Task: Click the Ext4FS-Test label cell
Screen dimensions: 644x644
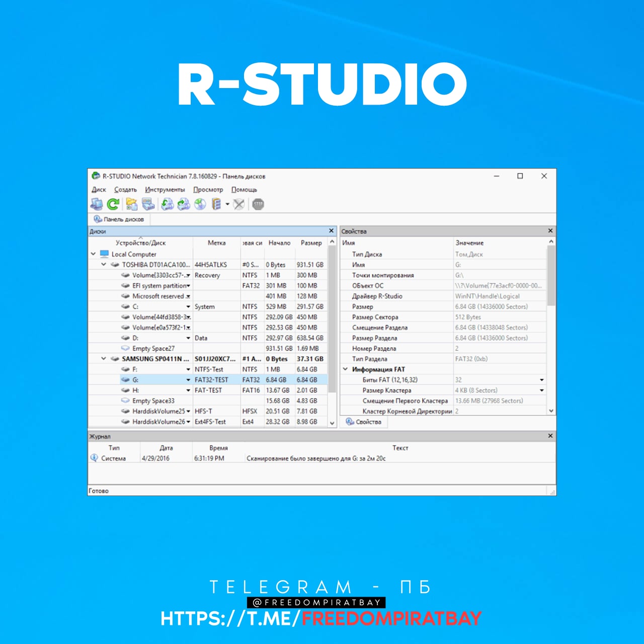Action: (217, 422)
